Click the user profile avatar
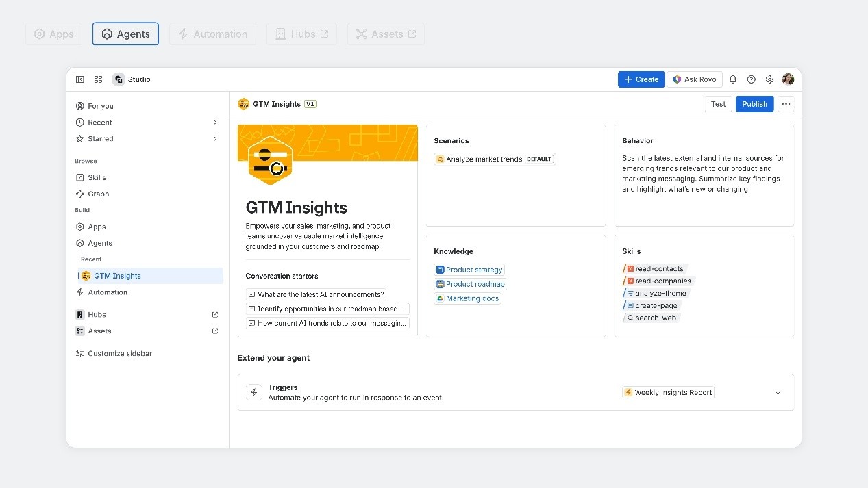The height and width of the screenshot is (488, 868). coord(788,79)
